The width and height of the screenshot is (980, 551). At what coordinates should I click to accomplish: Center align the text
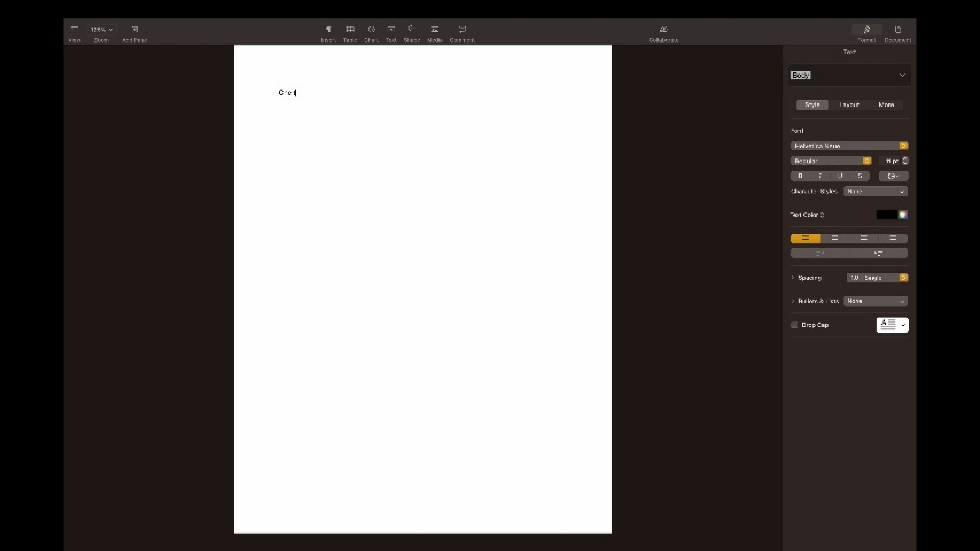pos(835,239)
